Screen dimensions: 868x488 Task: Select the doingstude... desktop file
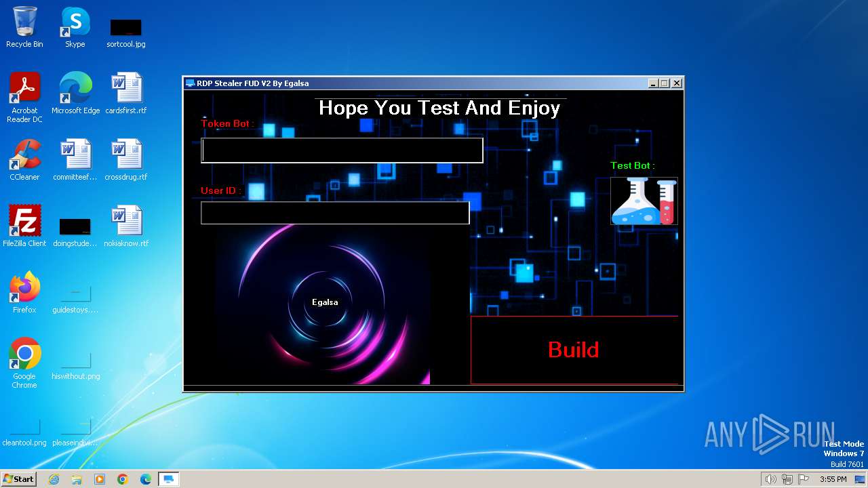(75, 232)
